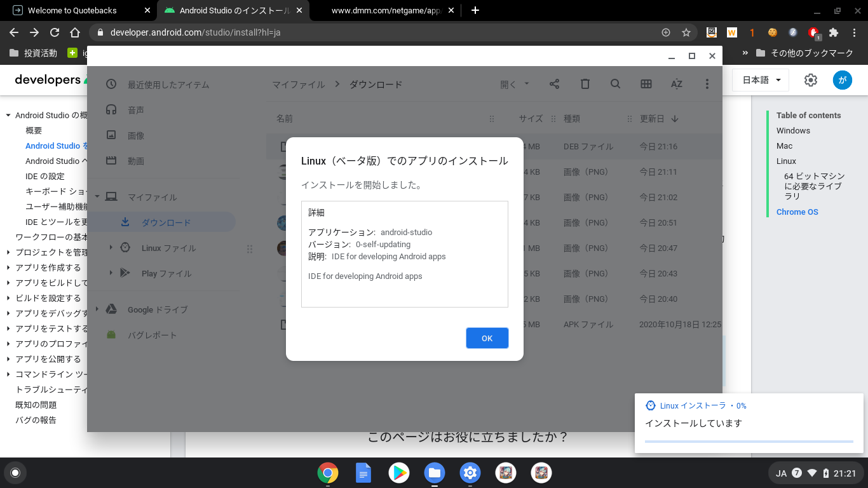Open 既知の問題 in docs navigation

point(36,405)
